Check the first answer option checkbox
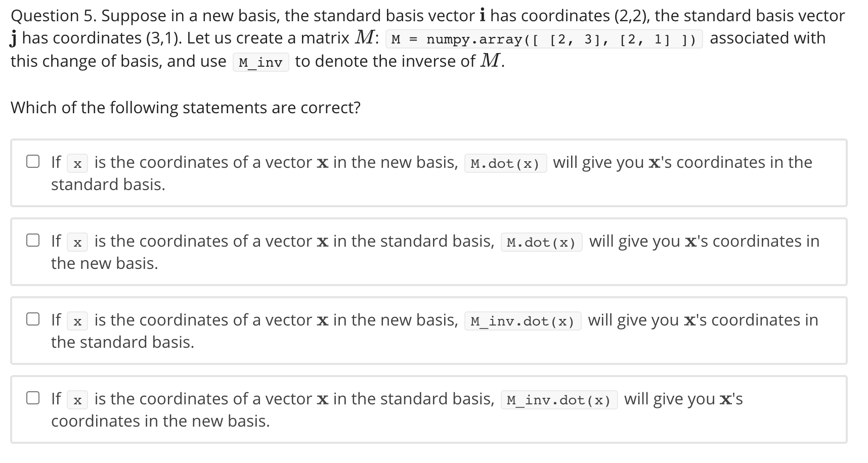Image resolution: width=868 pixels, height=463 pixels. pos(33,161)
